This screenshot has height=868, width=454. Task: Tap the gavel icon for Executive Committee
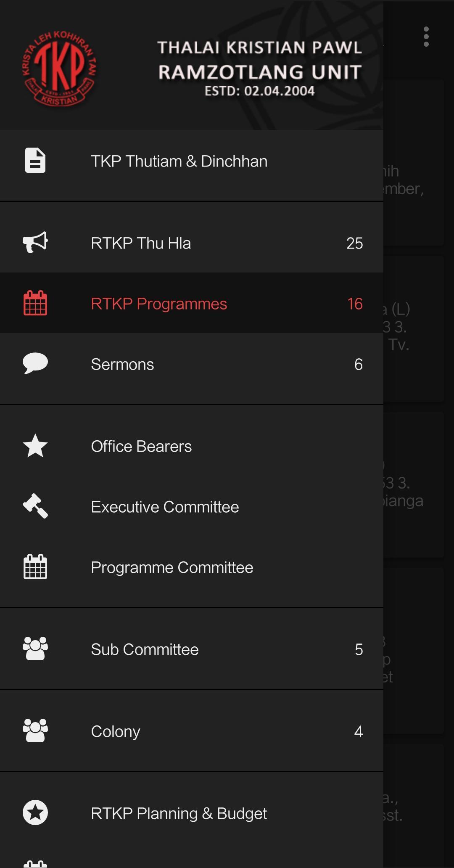pos(35,506)
